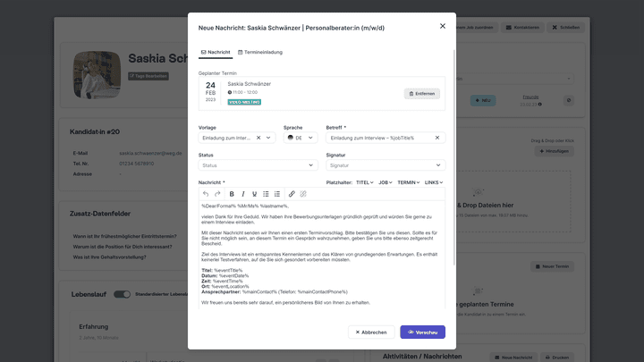
Task: Toggle italic text formatting
Action: tap(243, 194)
